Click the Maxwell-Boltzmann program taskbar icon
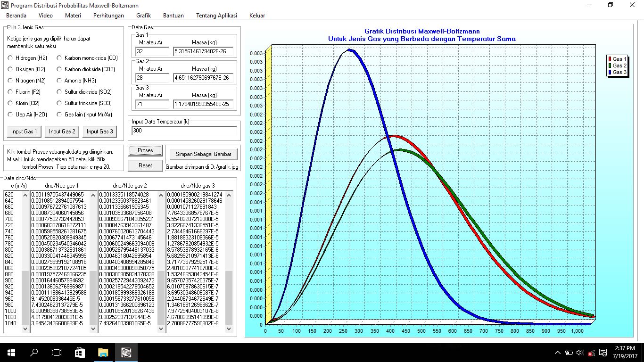 126,352
